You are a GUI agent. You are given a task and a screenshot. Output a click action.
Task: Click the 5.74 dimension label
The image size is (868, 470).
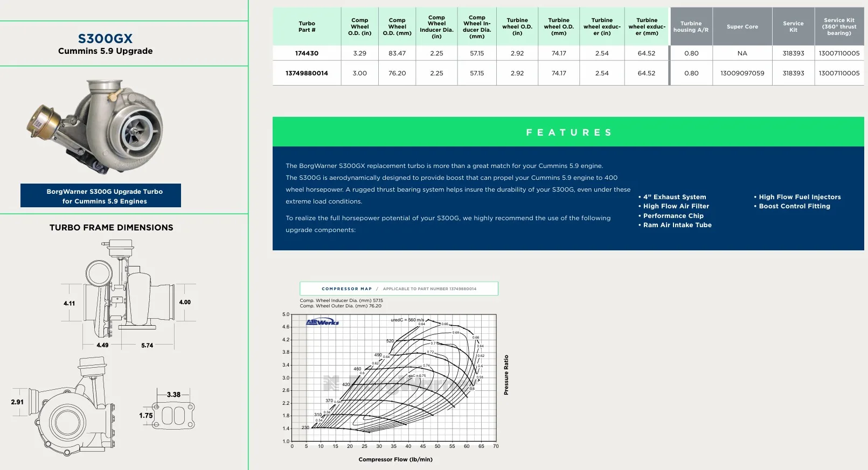pos(147,346)
